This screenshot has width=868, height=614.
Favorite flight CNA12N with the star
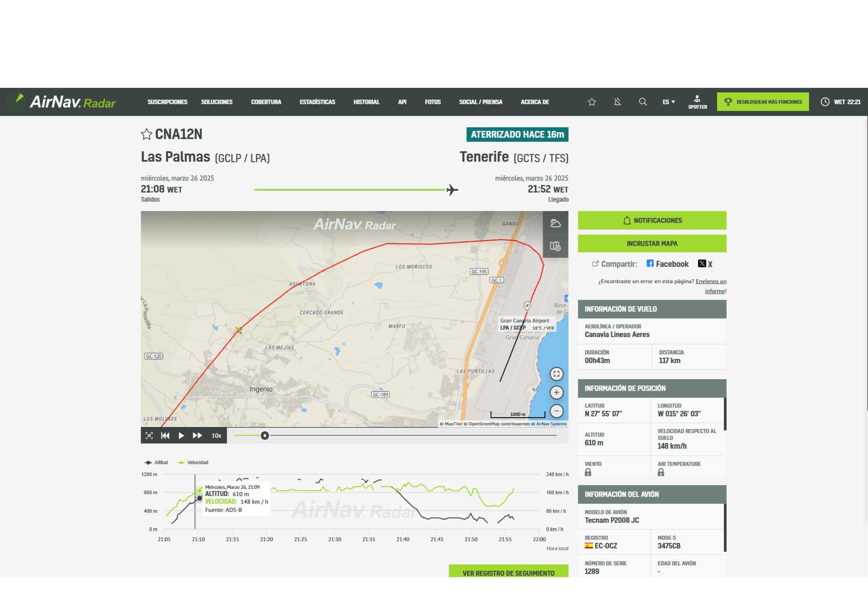click(x=146, y=134)
